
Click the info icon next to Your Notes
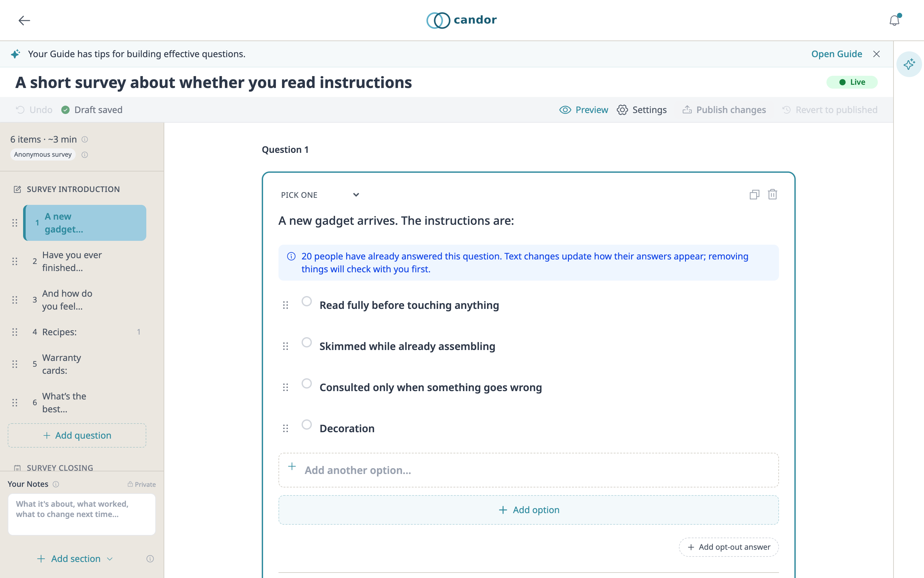[x=56, y=484]
